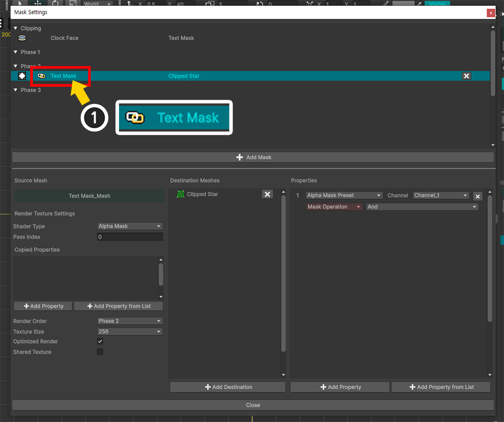Click the Destination Meshes scrollbar thumb

click(x=283, y=273)
